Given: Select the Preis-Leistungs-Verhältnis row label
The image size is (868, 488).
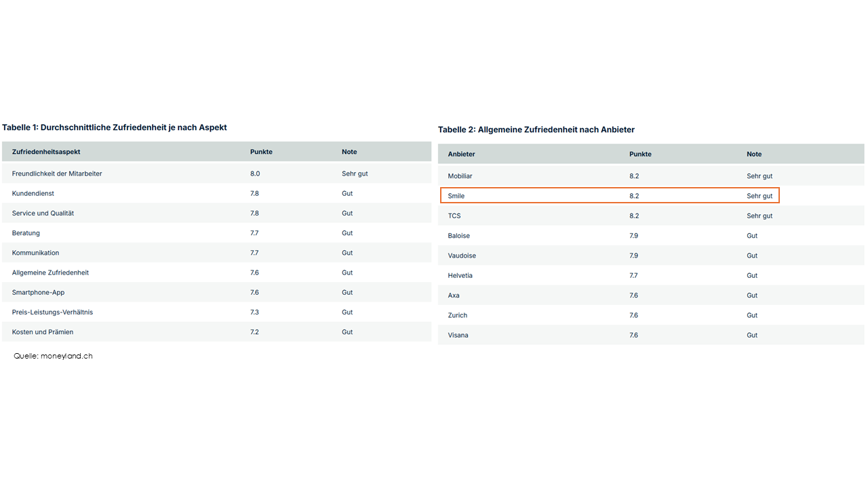Looking at the screenshot, I should click(52, 312).
